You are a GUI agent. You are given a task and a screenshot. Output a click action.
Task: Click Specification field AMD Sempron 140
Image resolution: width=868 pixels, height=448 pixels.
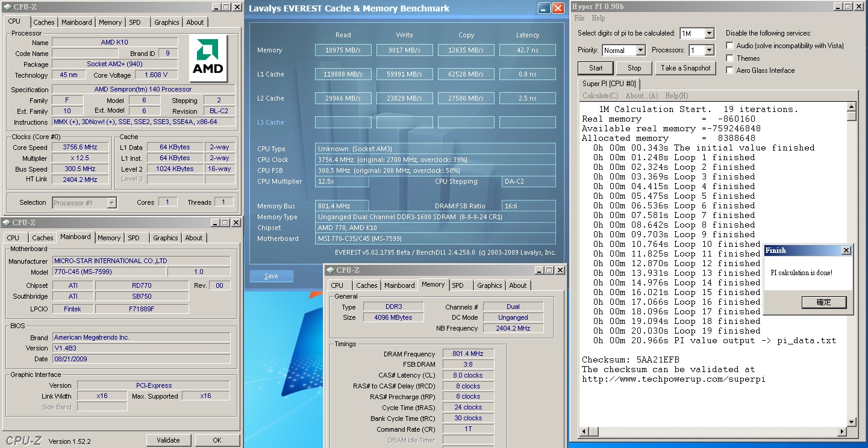click(143, 89)
